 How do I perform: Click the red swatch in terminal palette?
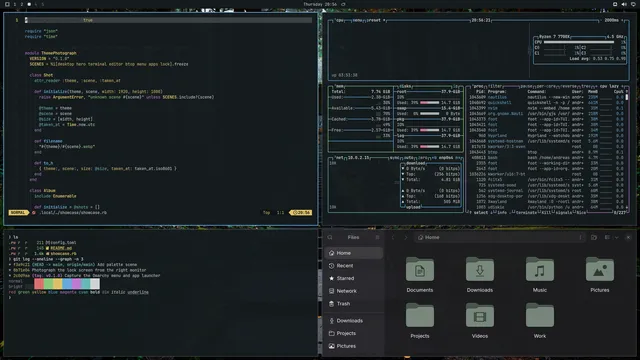(39, 283)
